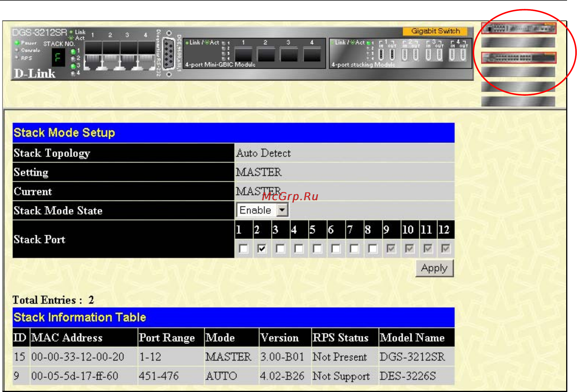Select Mini-GBIC module port 4
This screenshot has height=392, width=577.
click(312, 54)
